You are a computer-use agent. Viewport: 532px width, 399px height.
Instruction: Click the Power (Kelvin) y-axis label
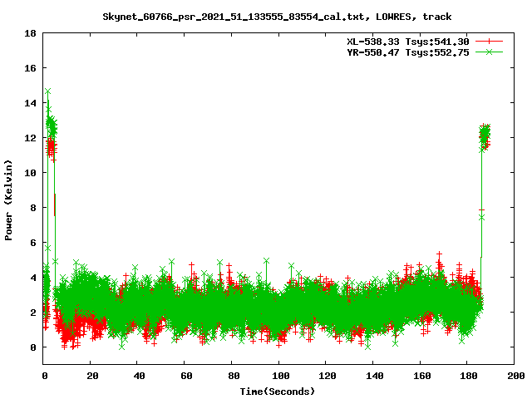8,200
